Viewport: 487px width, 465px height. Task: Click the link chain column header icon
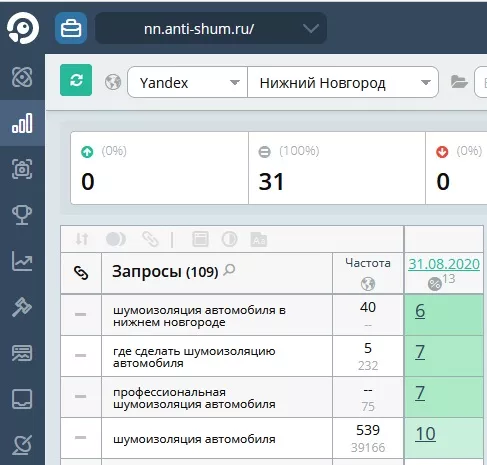81,273
